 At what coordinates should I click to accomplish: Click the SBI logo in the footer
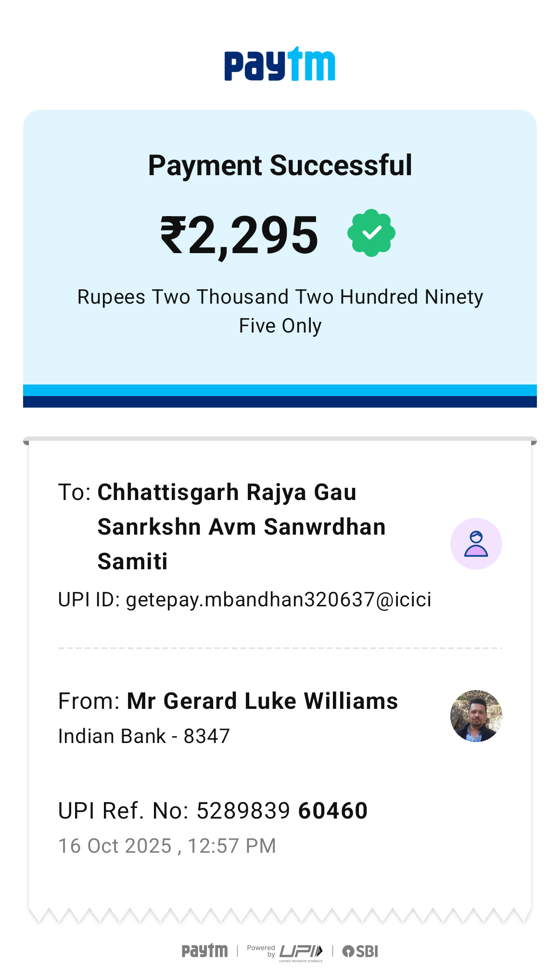point(360,951)
